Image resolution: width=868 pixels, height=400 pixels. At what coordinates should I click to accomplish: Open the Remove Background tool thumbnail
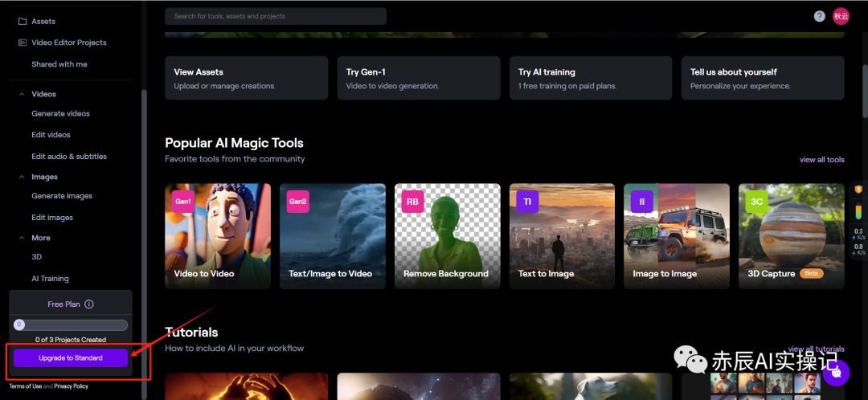click(448, 236)
